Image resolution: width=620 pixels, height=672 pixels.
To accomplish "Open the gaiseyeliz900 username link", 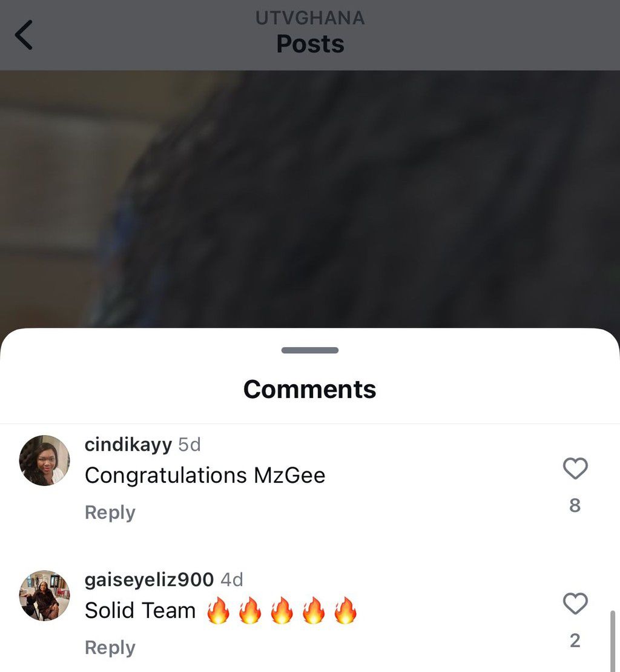I will 149,580.
